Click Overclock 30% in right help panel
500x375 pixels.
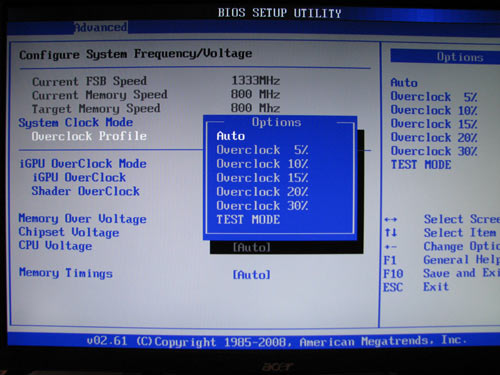point(434,151)
